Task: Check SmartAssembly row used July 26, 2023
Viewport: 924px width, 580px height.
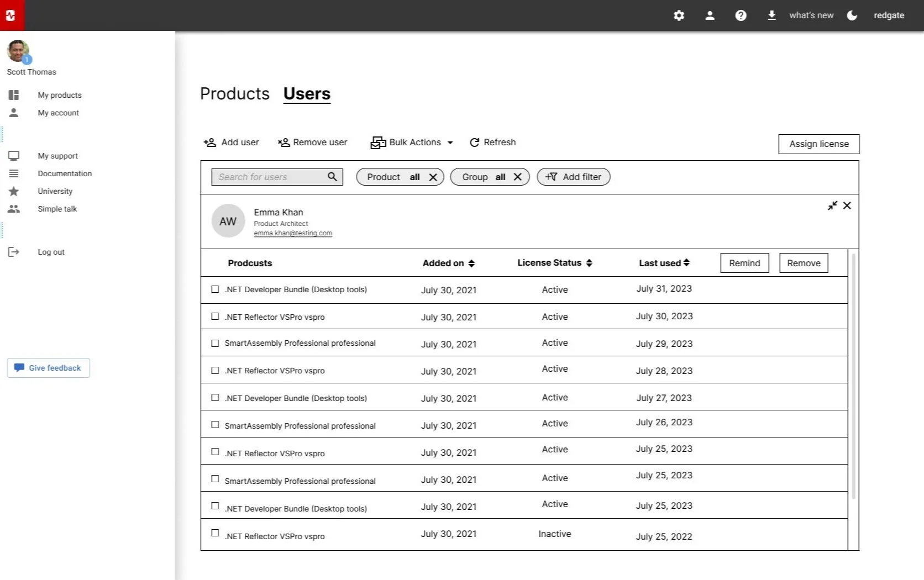Action: point(215,425)
